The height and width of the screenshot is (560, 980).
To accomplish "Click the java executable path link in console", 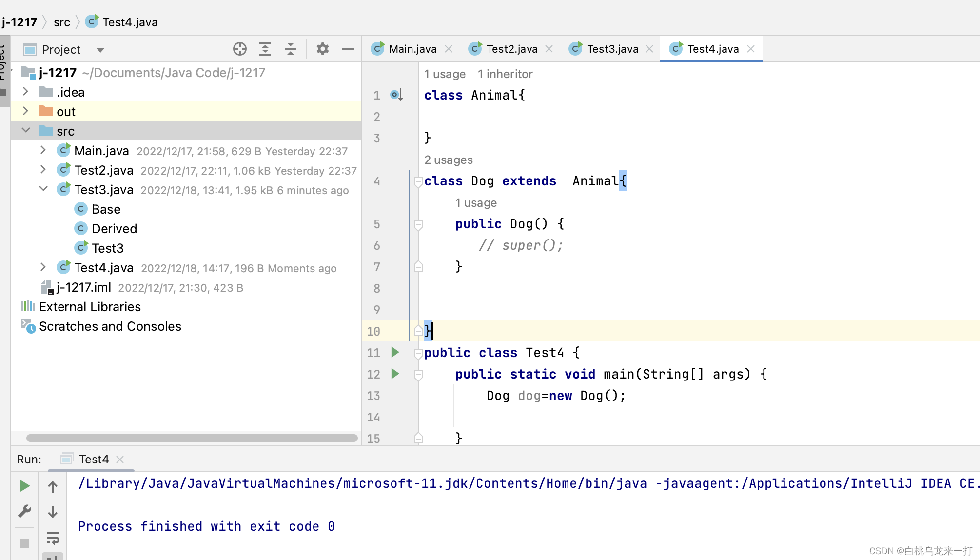I will pyautogui.click(x=363, y=483).
